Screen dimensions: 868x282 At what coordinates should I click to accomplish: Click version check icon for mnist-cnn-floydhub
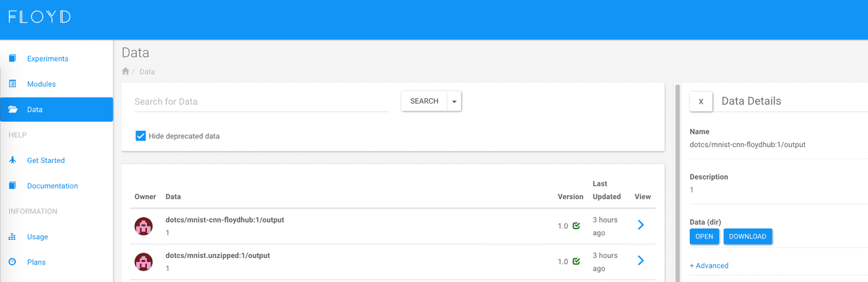(x=576, y=226)
